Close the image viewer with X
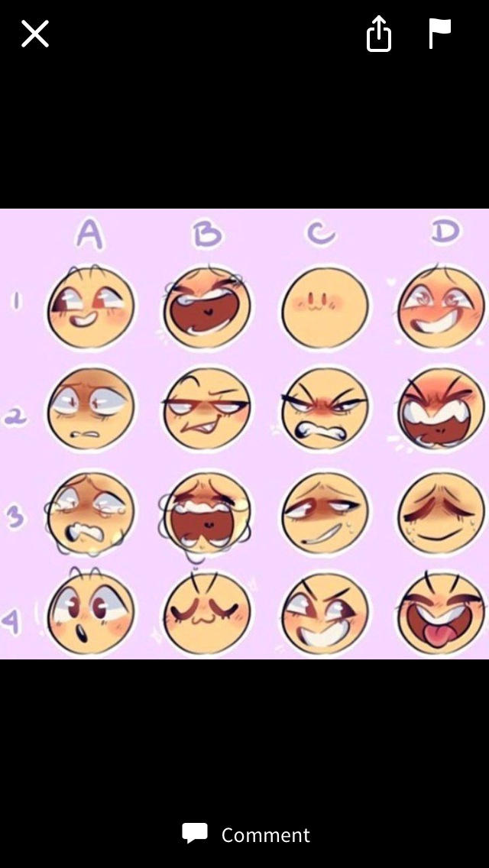 pos(35,34)
